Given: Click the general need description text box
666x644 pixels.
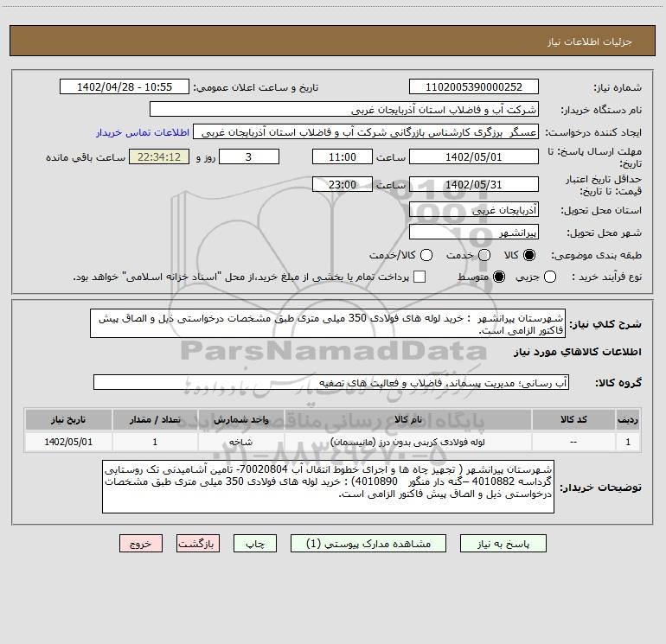Looking at the screenshot, I should pyautogui.click(x=328, y=323).
